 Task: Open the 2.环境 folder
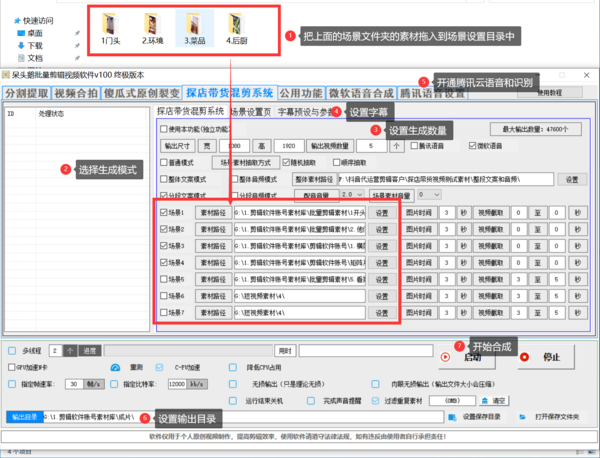[153, 28]
